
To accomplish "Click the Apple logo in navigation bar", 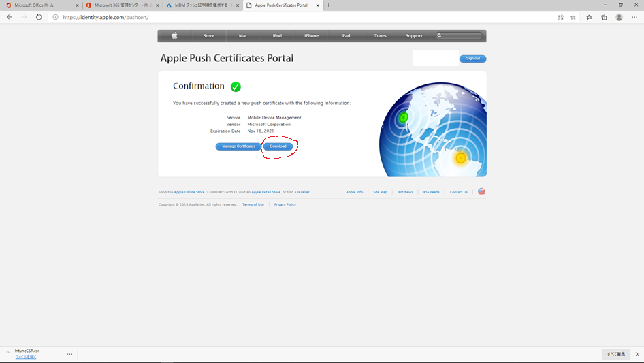I will coord(174,36).
